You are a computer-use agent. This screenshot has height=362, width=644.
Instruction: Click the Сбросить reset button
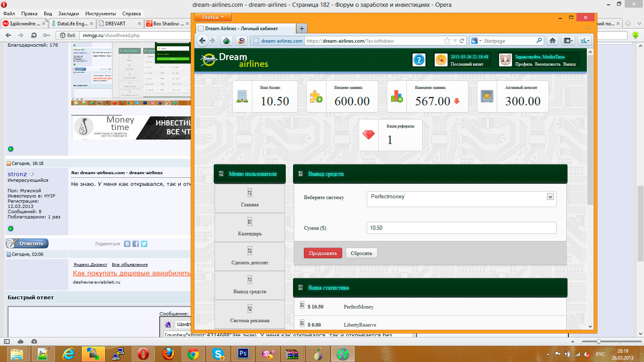(x=361, y=253)
